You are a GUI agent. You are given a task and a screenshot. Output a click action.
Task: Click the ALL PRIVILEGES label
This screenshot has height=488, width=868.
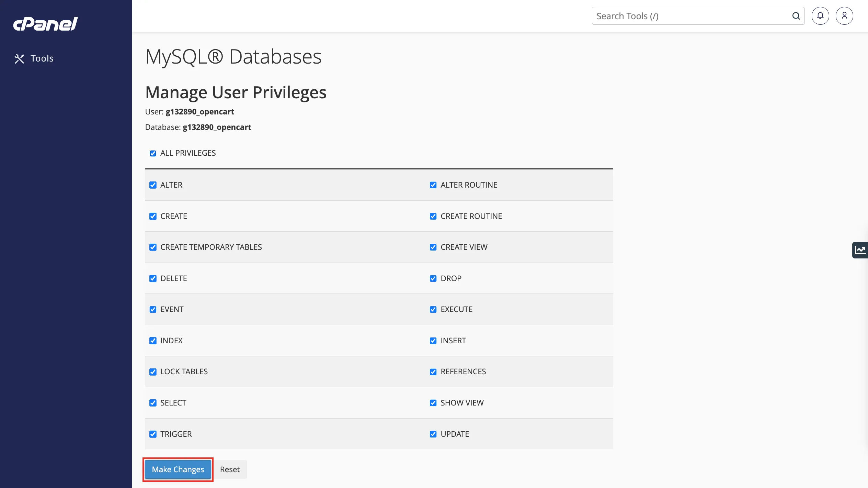(188, 153)
